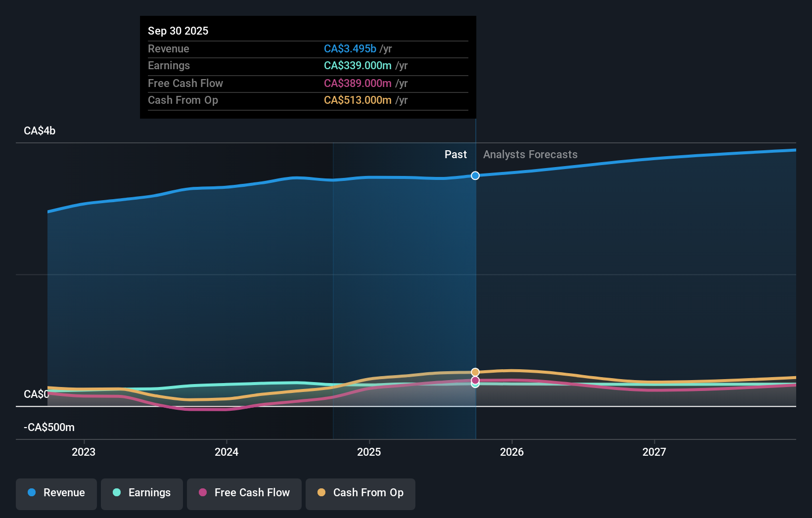
Task: Toggle the Revenue series visibility
Action: pyautogui.click(x=56, y=493)
